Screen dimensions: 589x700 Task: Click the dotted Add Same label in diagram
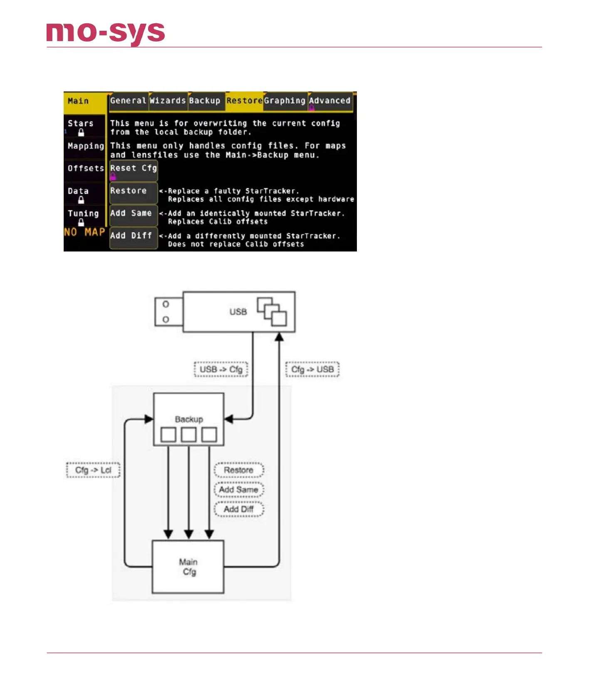coord(239,490)
